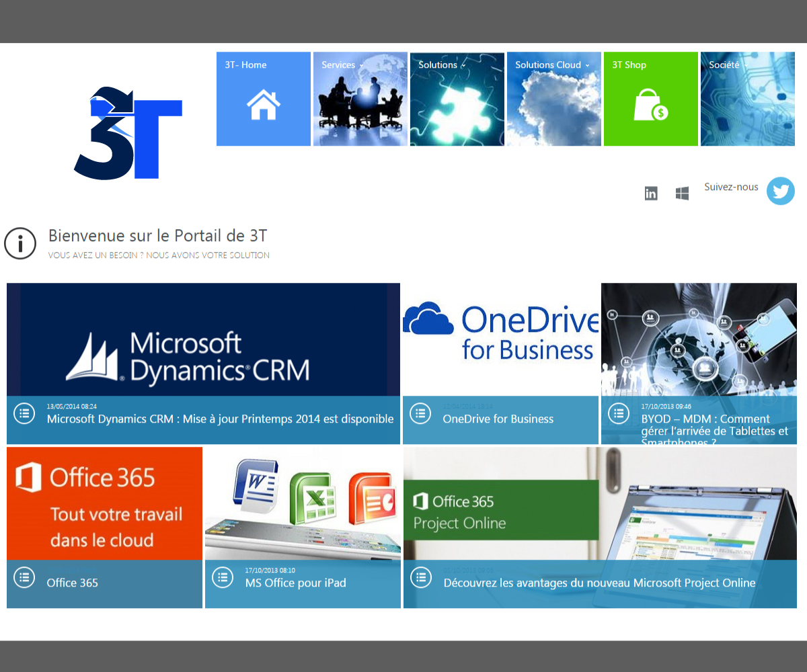Expand the Solutions dropdown arrow

pyautogui.click(x=463, y=66)
